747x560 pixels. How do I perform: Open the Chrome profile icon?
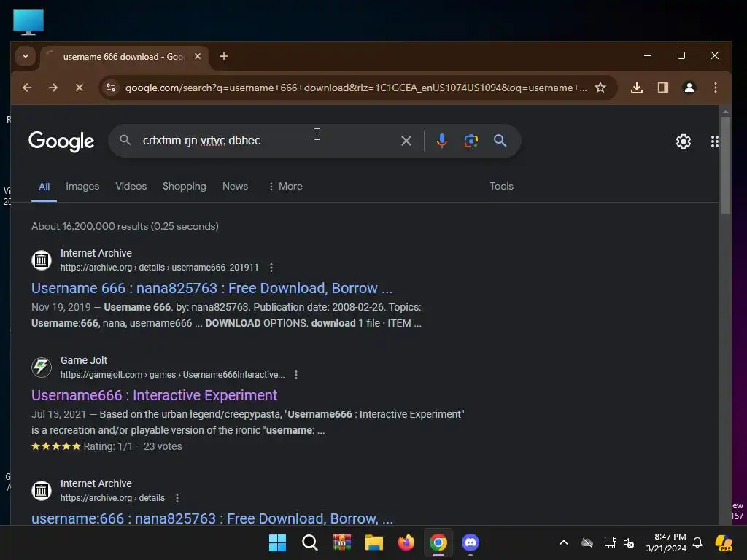click(689, 87)
